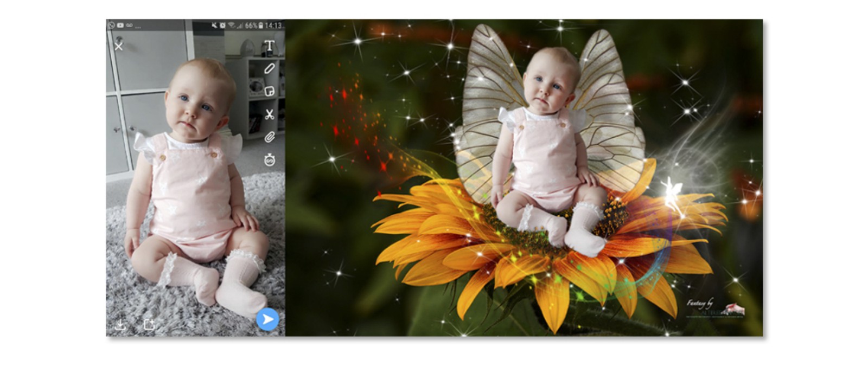Tap the WhatsApp notification icon in status bar
868x366 pixels.
click(111, 25)
